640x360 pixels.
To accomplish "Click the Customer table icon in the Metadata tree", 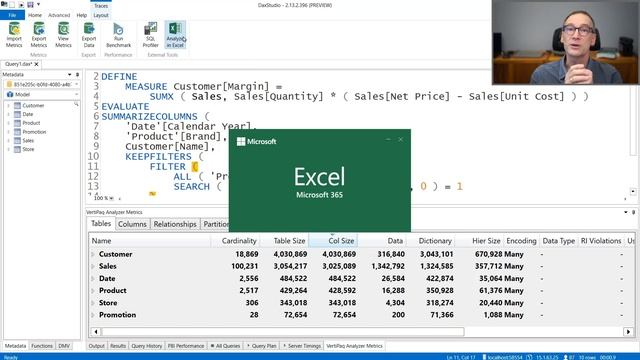I will (x=17, y=106).
